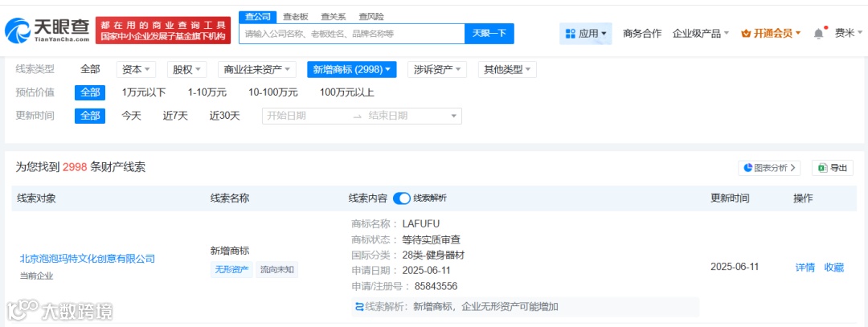This screenshot has width=868, height=327.
Task: Click the 更新时间 column header
Action: pyautogui.click(x=730, y=198)
